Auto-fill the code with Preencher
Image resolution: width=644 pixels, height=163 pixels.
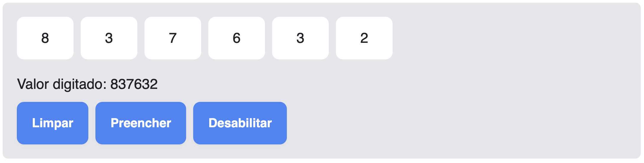pos(141,123)
